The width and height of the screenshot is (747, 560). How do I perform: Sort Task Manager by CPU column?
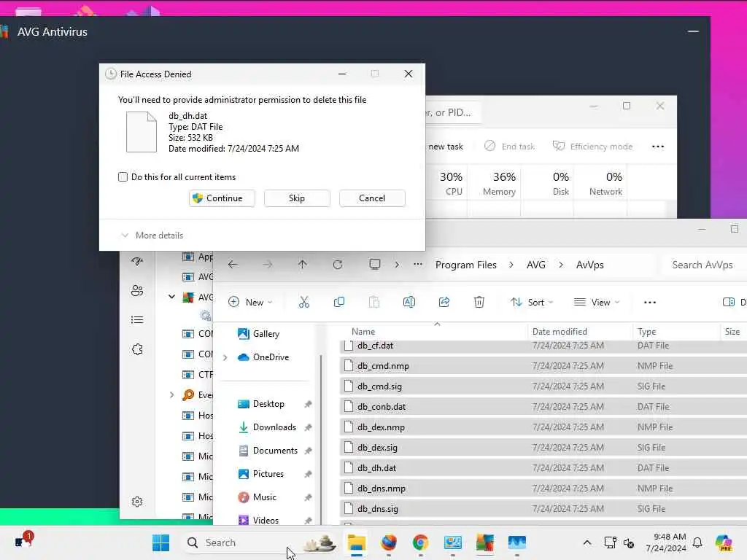(451, 184)
